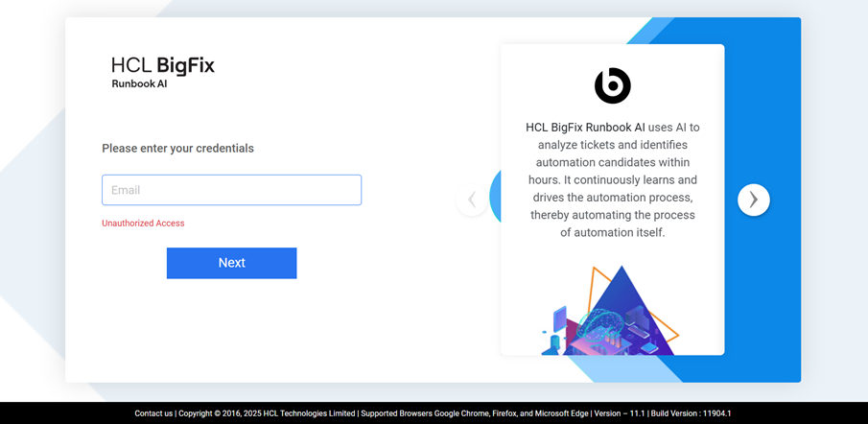Advance carousel with the right chevron arrow
868x424 pixels.
point(754,200)
